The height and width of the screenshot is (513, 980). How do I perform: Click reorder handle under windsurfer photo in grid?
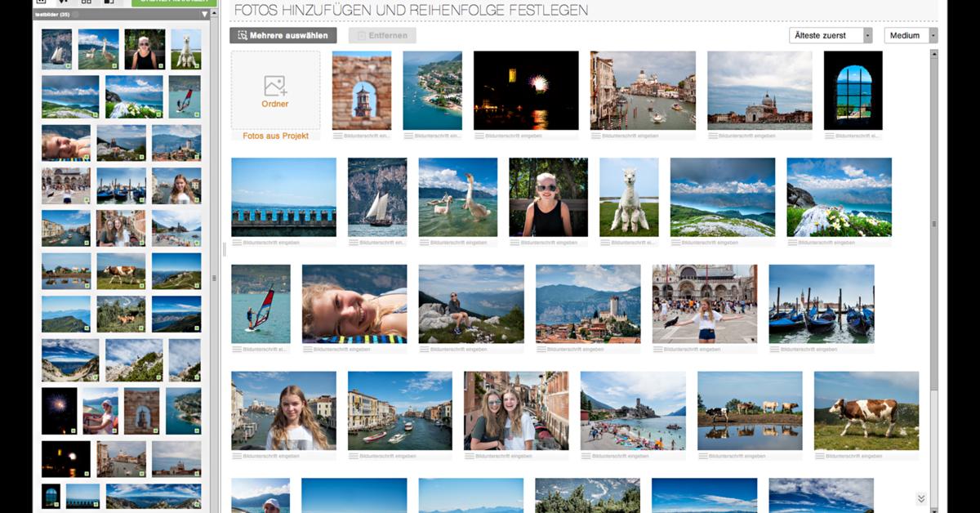tap(237, 349)
